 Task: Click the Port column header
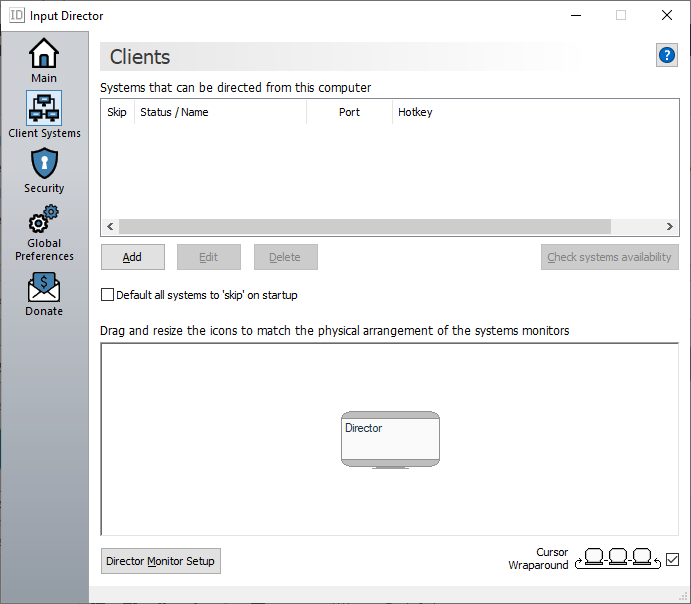click(x=349, y=112)
